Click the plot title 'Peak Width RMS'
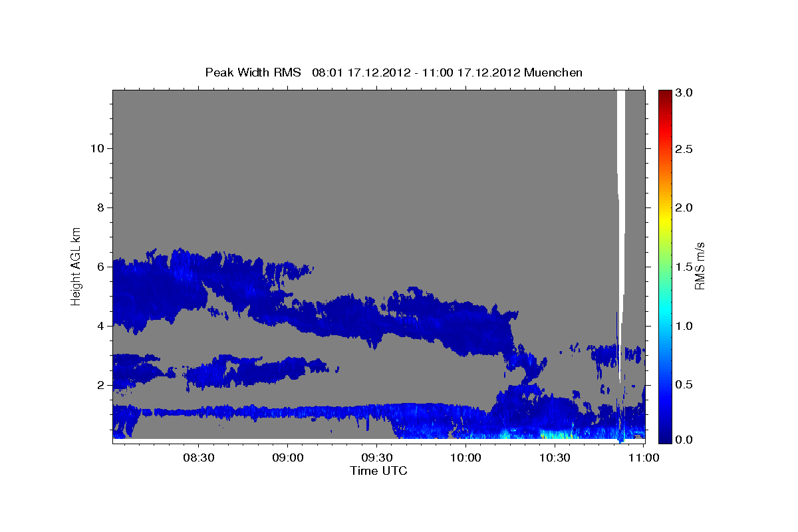 pyautogui.click(x=253, y=72)
